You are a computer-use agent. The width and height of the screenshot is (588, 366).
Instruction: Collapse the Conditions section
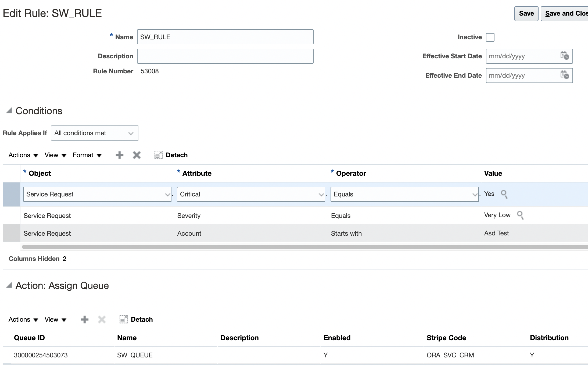pos(9,111)
